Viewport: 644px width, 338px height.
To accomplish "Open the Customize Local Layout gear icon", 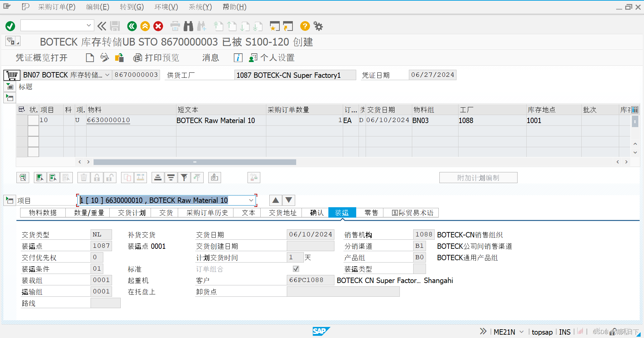I will 318,26.
